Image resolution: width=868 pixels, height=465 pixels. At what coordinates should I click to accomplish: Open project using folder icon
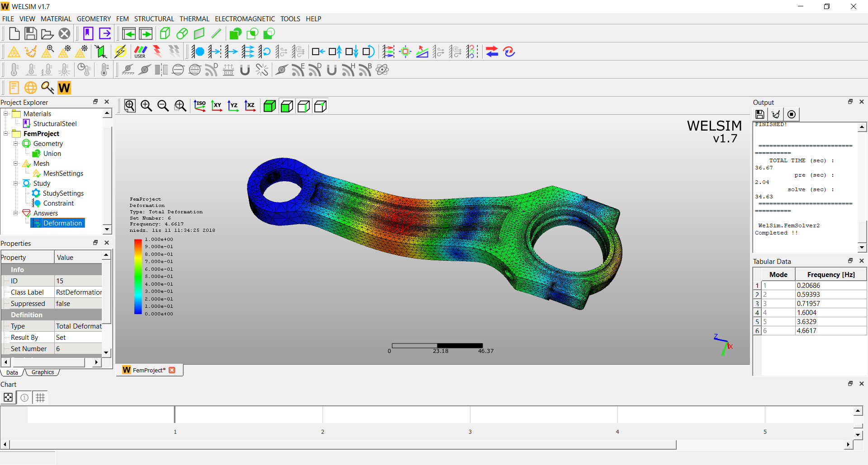(x=47, y=34)
